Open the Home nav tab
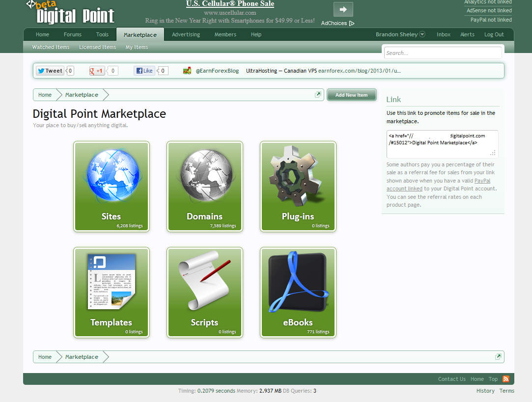 pyautogui.click(x=42, y=34)
